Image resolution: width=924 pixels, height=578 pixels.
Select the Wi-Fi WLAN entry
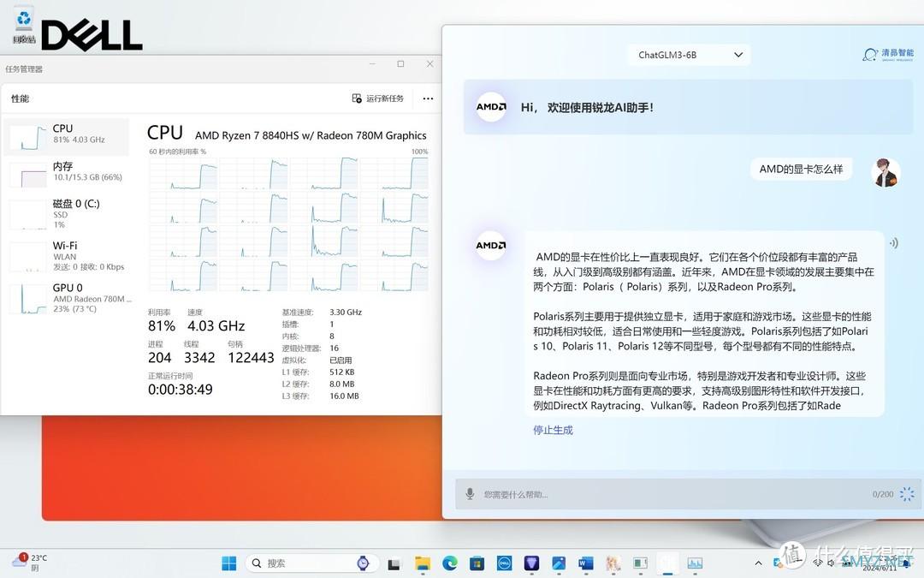click(67, 255)
